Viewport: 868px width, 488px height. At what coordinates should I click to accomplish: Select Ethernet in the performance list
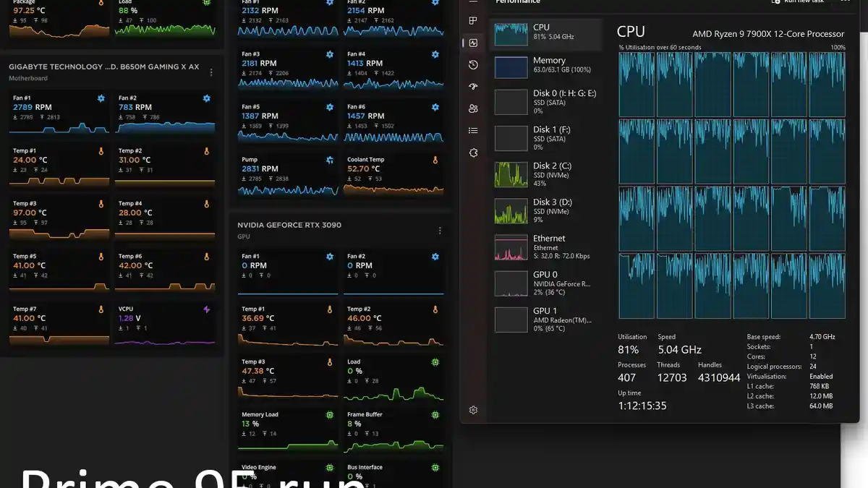(546, 247)
